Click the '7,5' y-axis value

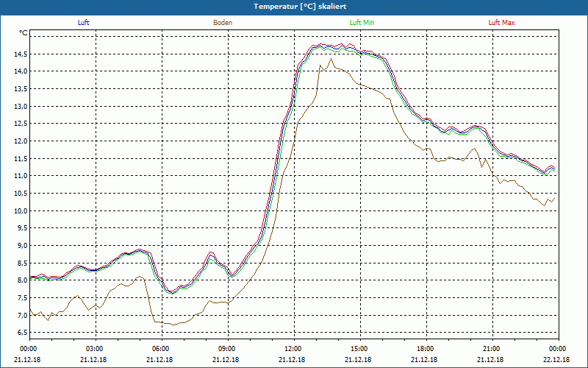22,298
